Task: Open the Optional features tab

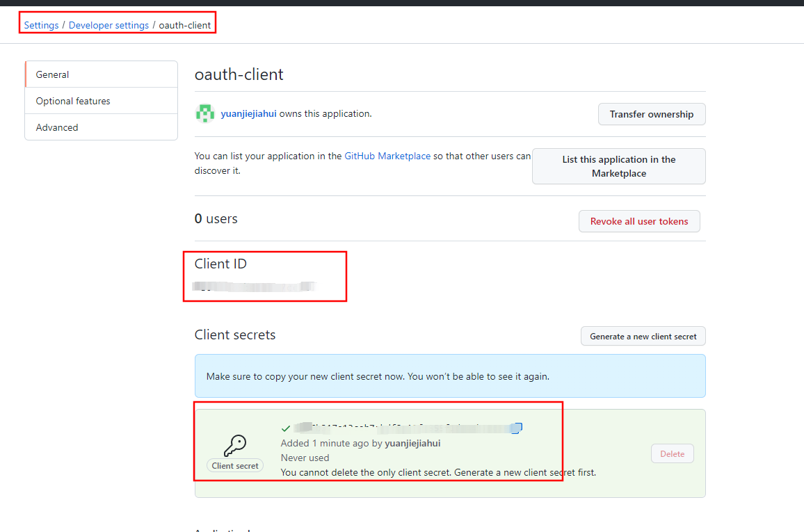Action: point(101,101)
